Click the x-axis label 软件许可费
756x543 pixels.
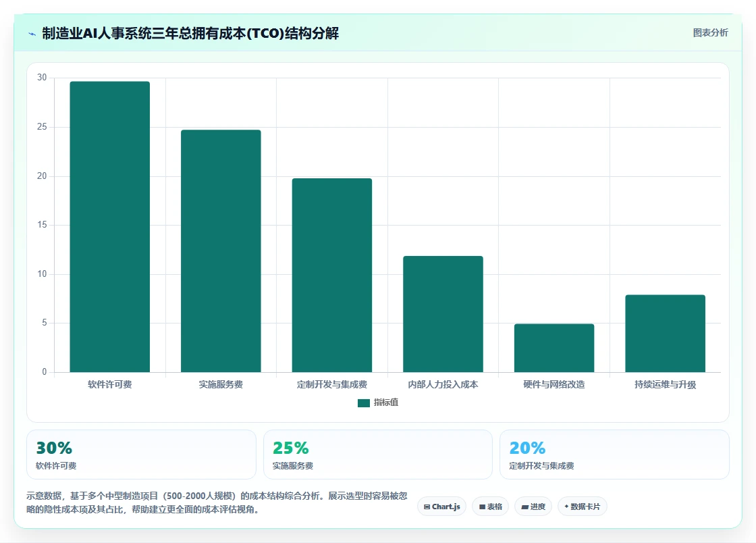click(110, 384)
